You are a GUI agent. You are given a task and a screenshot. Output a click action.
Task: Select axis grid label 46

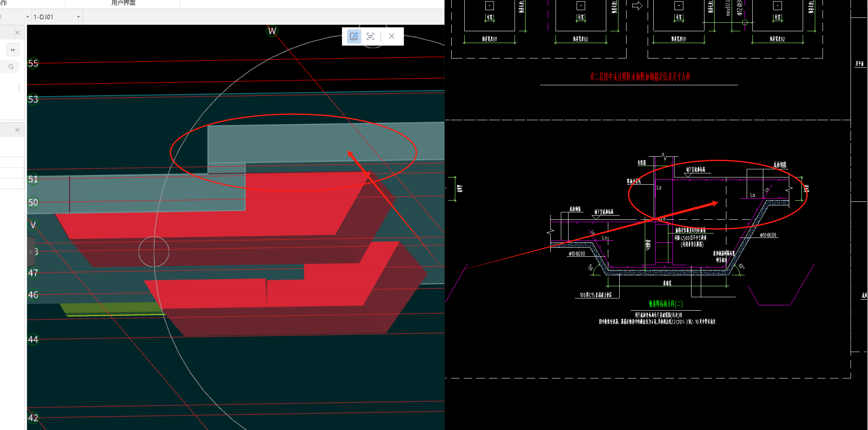(33, 295)
